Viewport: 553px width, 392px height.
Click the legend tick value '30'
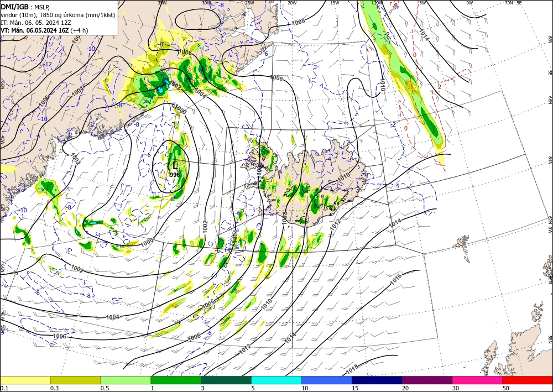[x=456, y=388]
